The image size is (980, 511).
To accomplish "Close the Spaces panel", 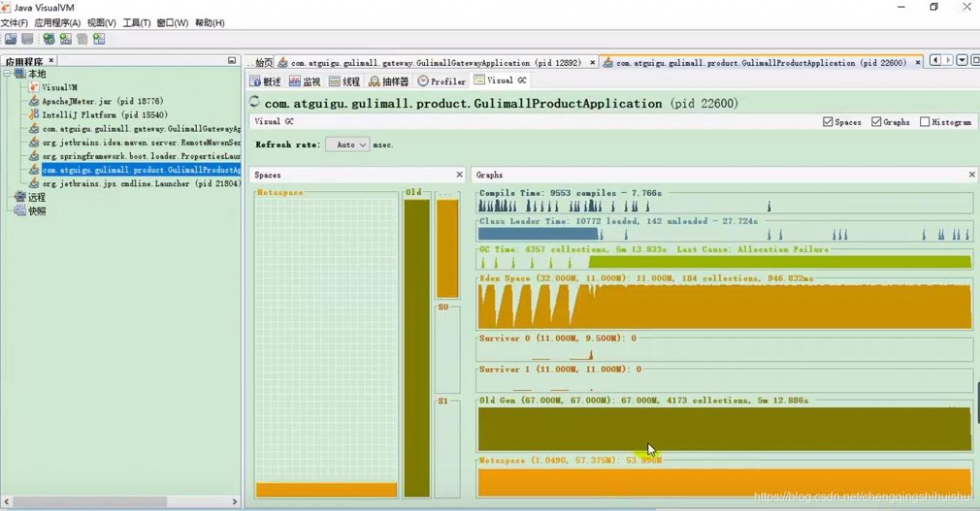I will [x=459, y=175].
